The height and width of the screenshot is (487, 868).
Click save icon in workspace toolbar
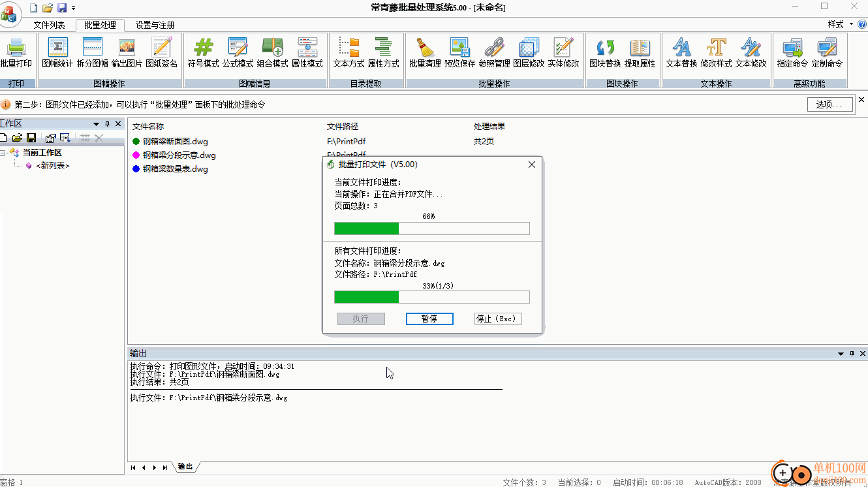(31, 138)
